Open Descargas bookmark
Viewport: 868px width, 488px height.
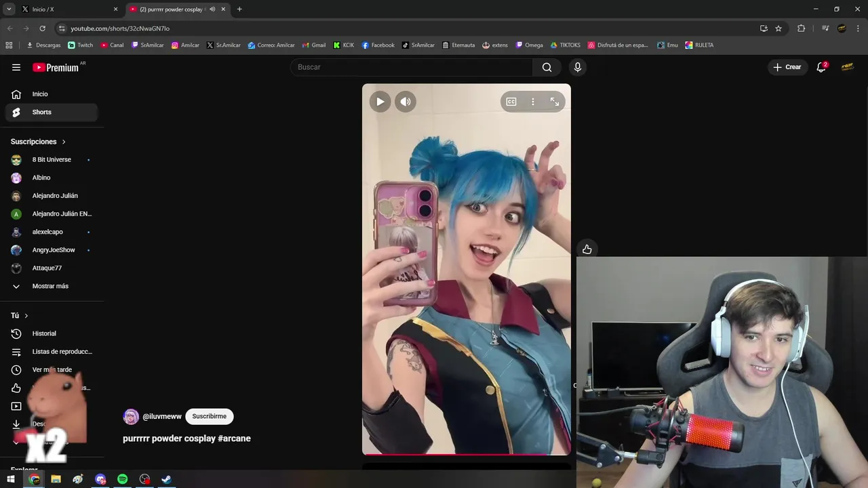[x=43, y=45]
